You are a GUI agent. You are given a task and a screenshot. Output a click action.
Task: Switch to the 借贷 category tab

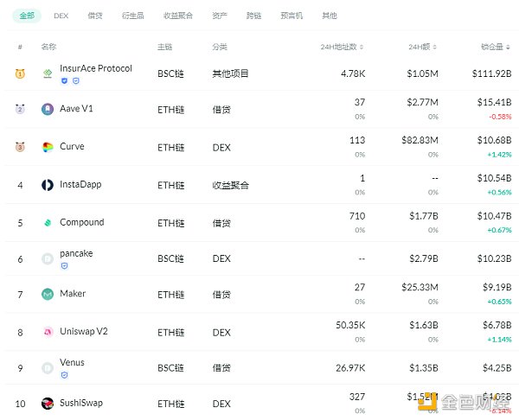click(x=94, y=16)
